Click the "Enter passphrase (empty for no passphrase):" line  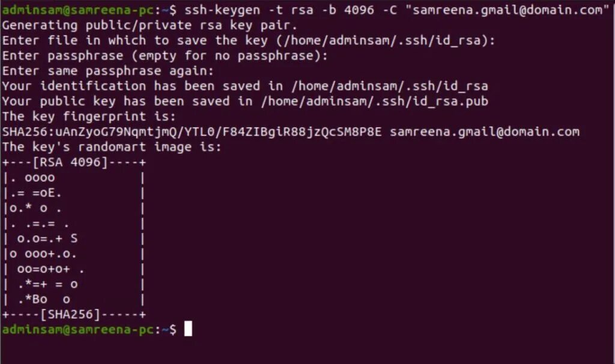tap(165, 56)
